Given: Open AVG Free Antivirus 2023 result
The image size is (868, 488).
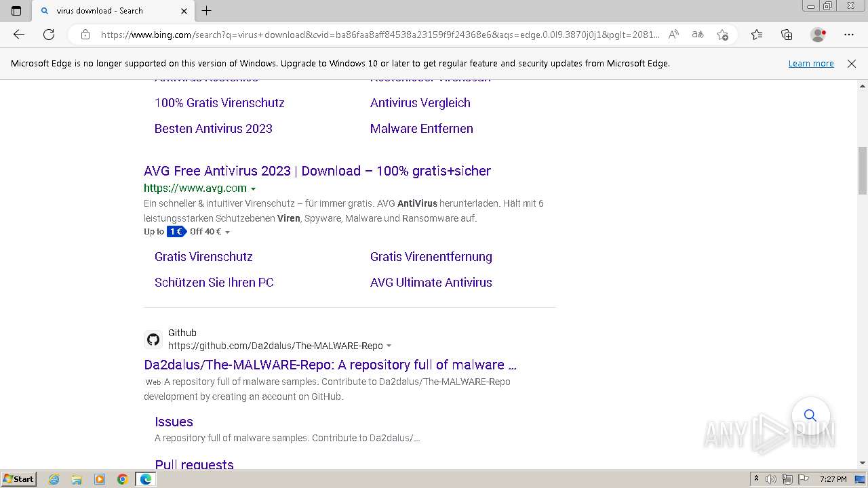Looking at the screenshot, I should point(317,171).
